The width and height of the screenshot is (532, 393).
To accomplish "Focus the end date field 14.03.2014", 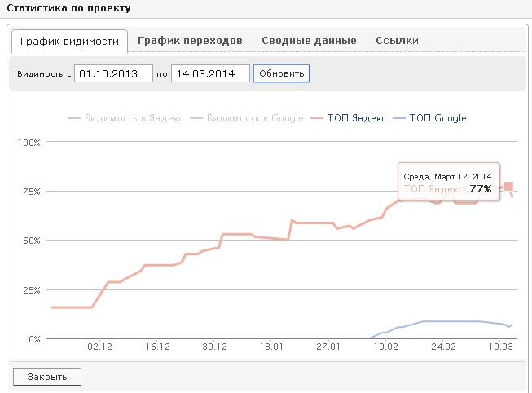I will click(209, 73).
